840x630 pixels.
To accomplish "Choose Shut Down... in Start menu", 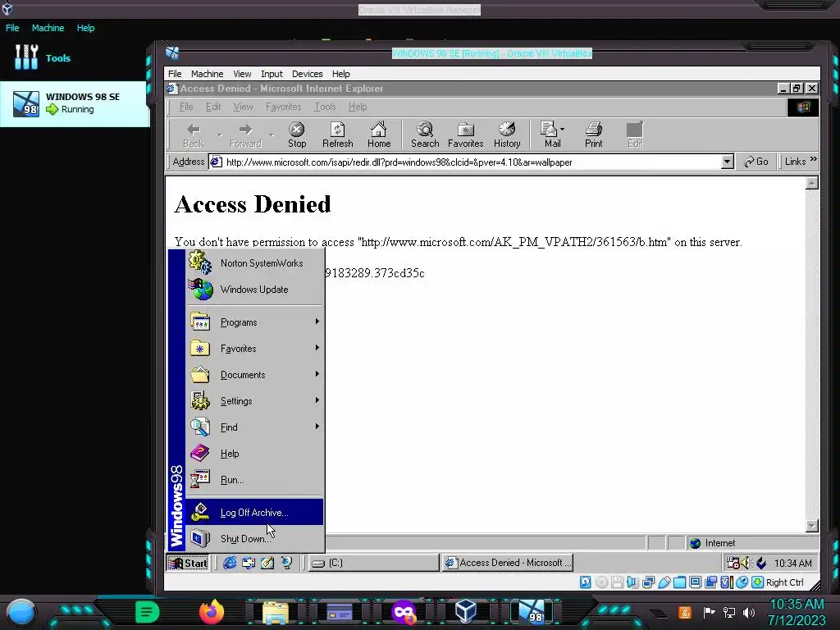I will (x=255, y=538).
